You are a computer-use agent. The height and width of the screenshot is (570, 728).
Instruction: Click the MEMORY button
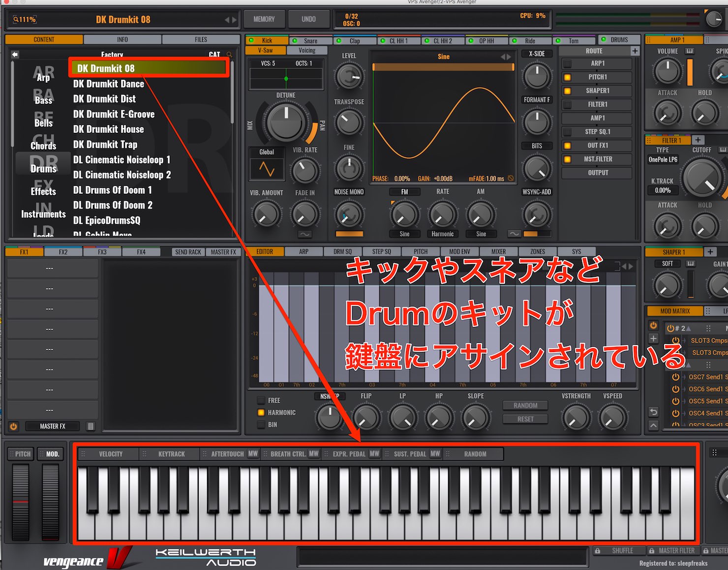pos(264,19)
